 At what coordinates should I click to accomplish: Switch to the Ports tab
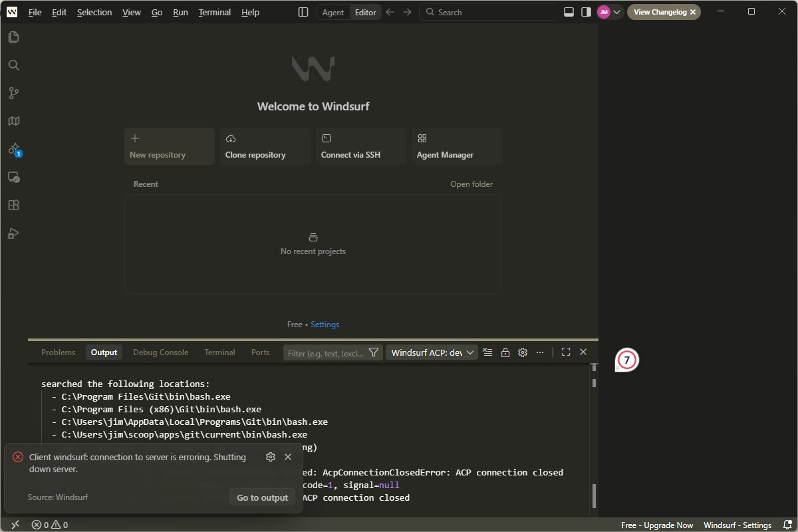(x=261, y=352)
